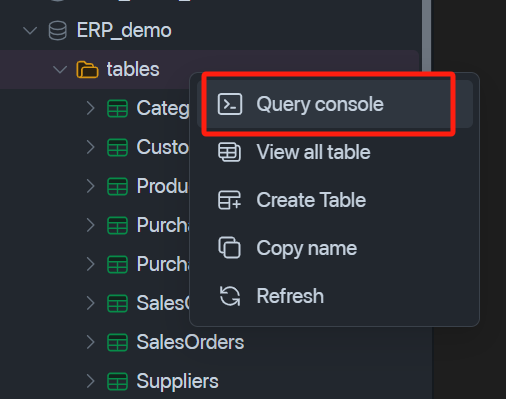The width and height of the screenshot is (506, 399).
Task: Click the Query console terminal icon
Action: click(230, 104)
